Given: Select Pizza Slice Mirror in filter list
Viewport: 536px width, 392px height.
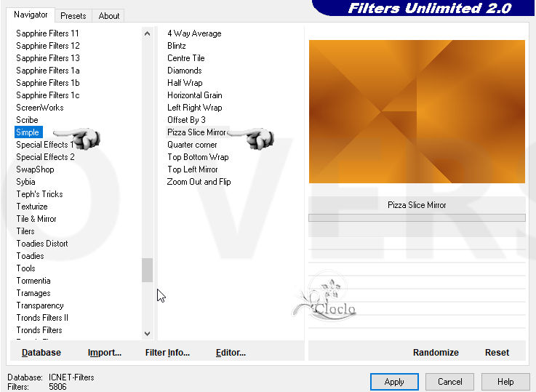Looking at the screenshot, I should coord(196,132).
